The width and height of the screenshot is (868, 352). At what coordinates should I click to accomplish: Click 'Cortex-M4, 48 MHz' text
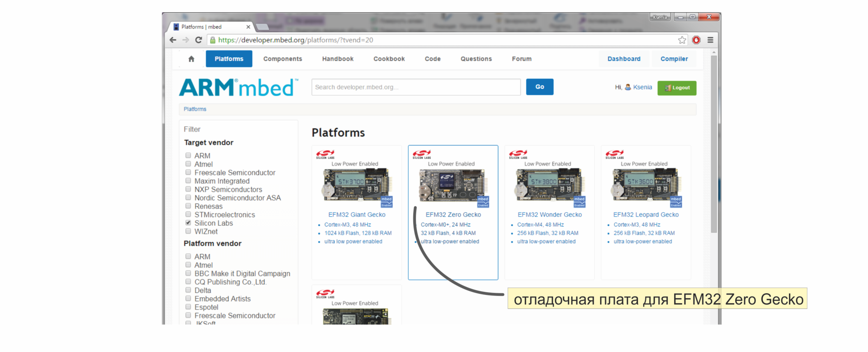540,224
